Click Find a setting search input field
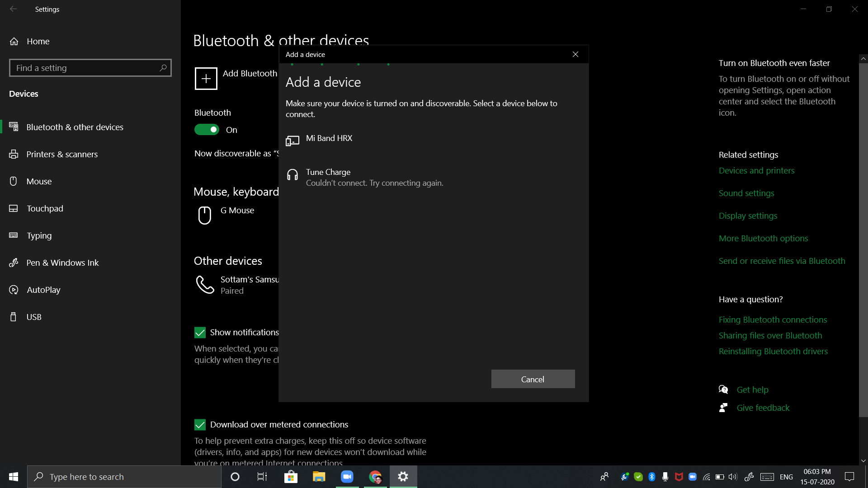868x488 pixels. point(90,67)
